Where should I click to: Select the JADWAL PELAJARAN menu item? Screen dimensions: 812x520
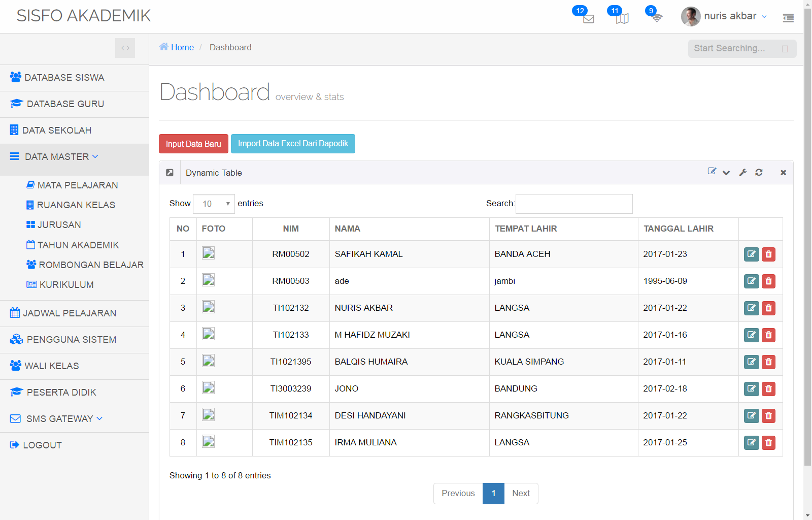pyautogui.click(x=70, y=313)
